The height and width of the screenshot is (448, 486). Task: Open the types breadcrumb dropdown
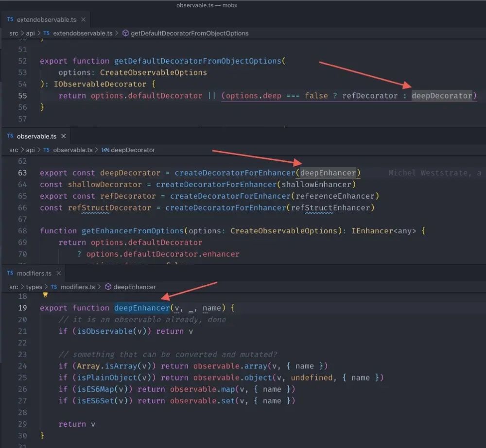tap(33, 287)
